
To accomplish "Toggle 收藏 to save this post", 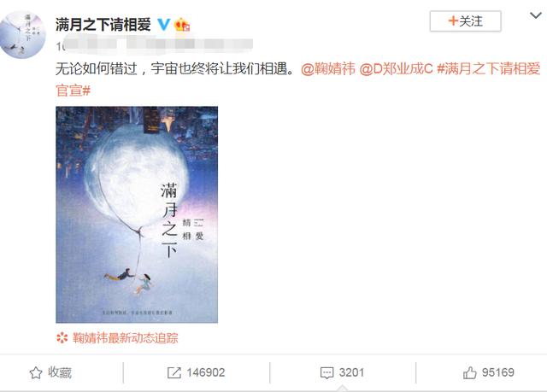I will (x=50, y=373).
